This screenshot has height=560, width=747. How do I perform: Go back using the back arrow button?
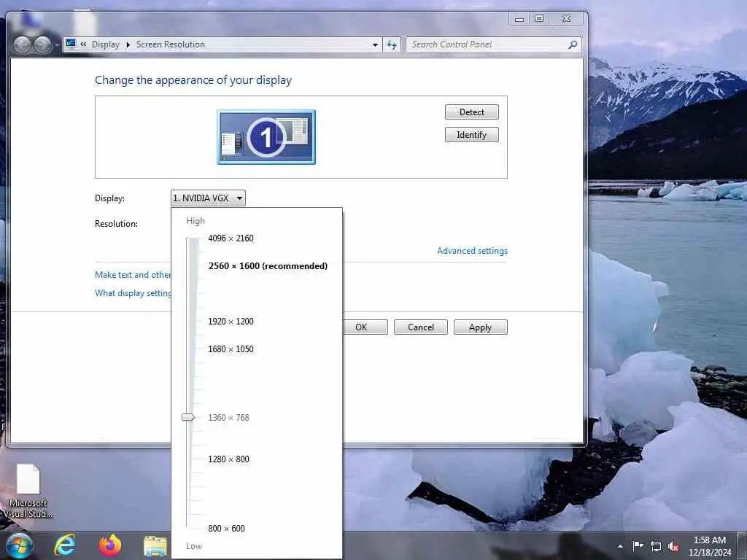pos(22,44)
